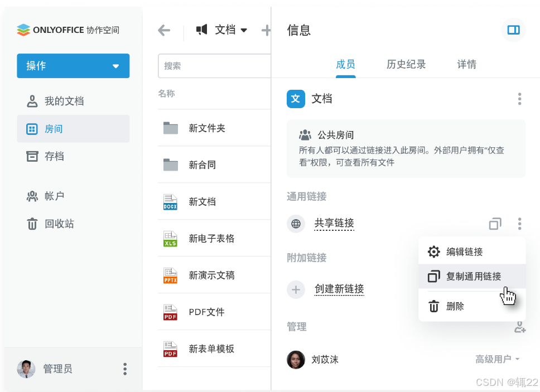This screenshot has width=540, height=392.
Task: Toggle the info panel visibility icon
Action: pos(513,30)
